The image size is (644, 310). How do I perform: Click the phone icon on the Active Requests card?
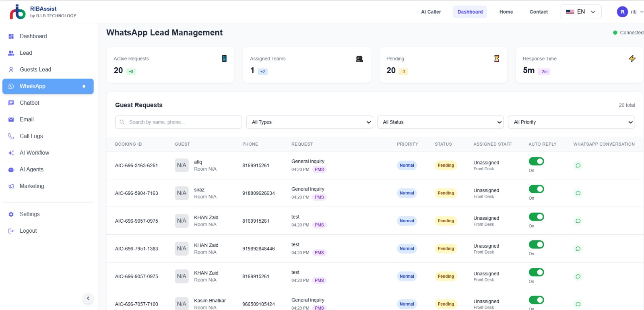(224, 58)
